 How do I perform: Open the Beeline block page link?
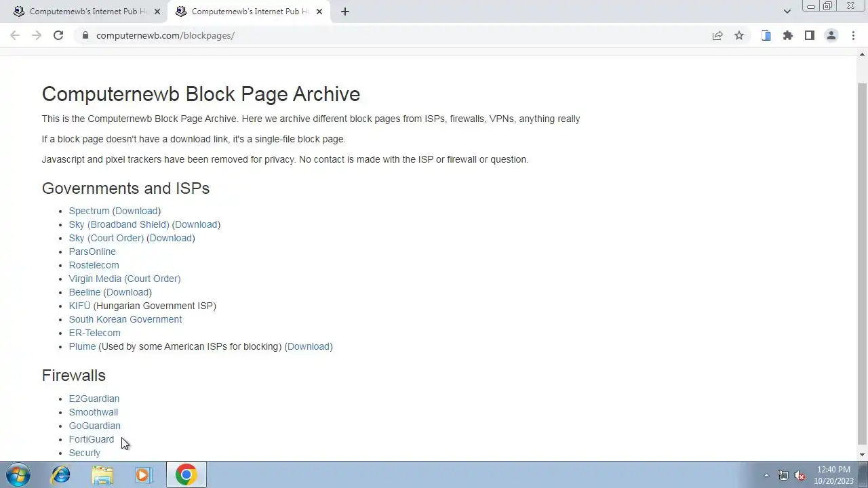[84, 292]
